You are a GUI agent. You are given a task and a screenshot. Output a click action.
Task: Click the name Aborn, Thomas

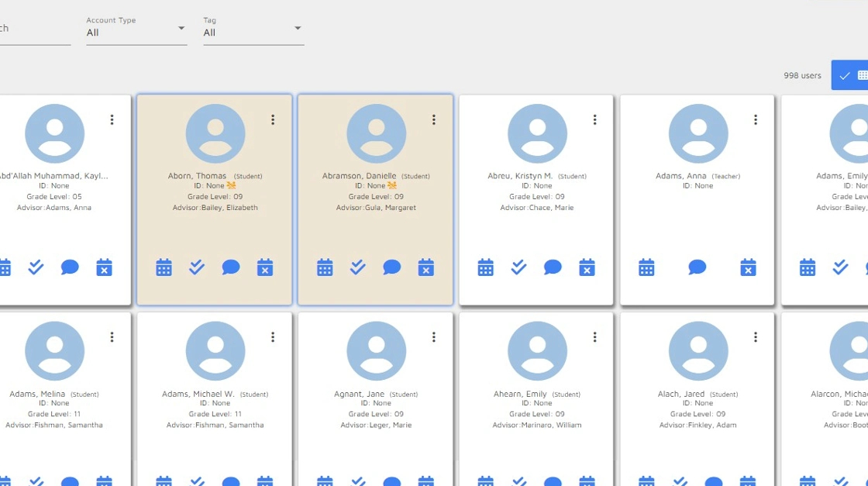197,175
